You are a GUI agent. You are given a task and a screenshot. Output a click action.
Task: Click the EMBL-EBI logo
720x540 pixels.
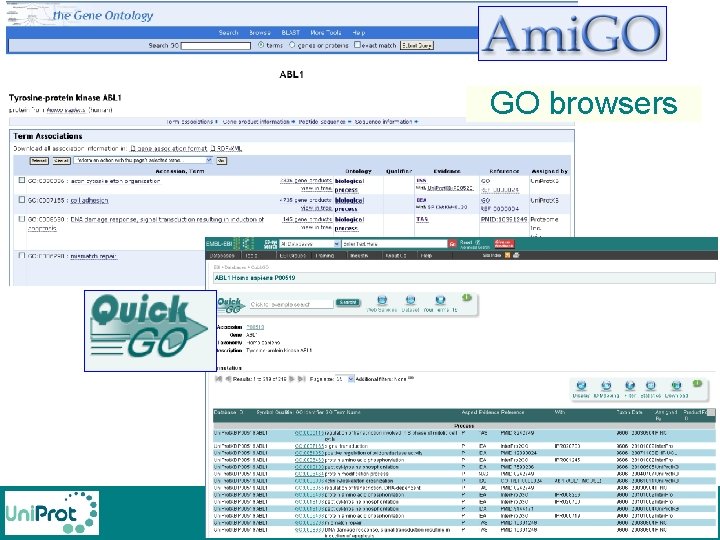[x=230, y=243]
